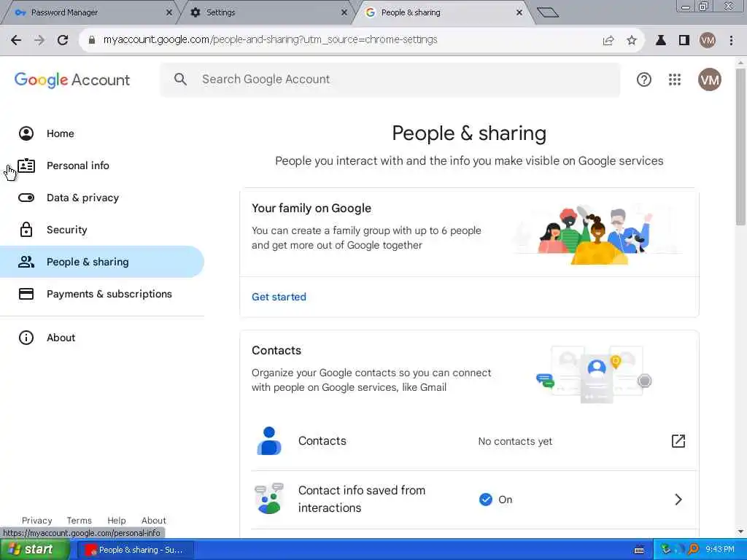
Task: Close the People & sharing tab
Action: (519, 12)
